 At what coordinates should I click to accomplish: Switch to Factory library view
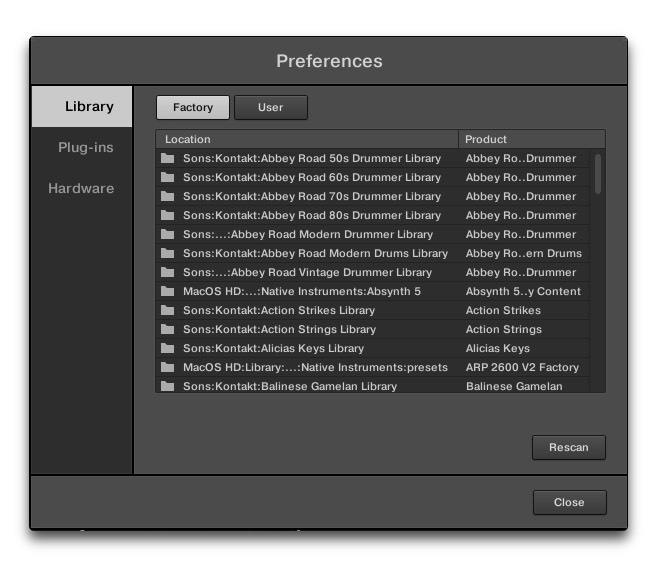(192, 108)
